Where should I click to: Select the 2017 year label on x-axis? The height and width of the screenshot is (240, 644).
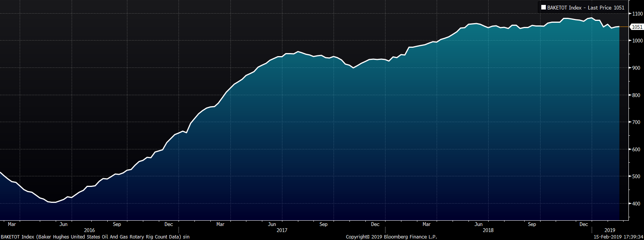[x=282, y=230]
